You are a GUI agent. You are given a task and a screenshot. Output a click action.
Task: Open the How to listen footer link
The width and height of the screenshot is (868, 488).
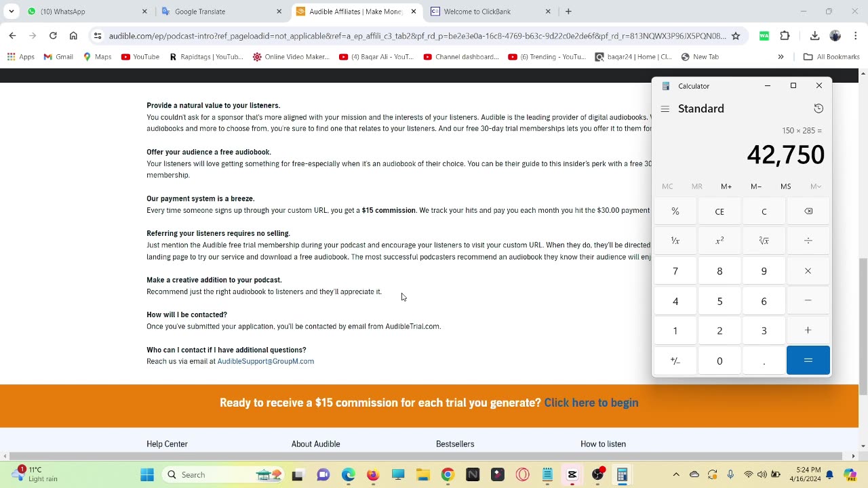(x=603, y=444)
